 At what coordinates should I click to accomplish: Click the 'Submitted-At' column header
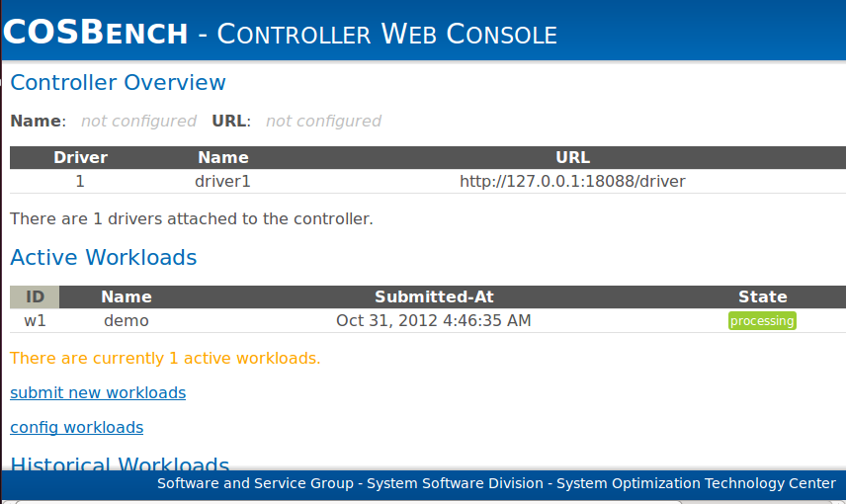[434, 296]
